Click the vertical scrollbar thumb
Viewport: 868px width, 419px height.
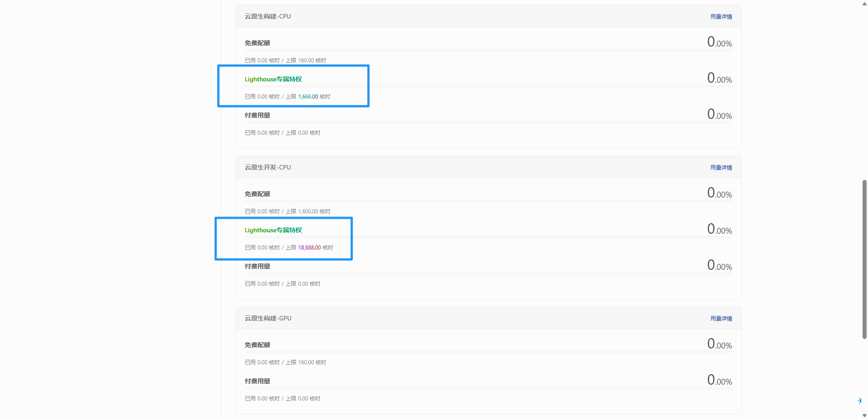click(x=864, y=259)
